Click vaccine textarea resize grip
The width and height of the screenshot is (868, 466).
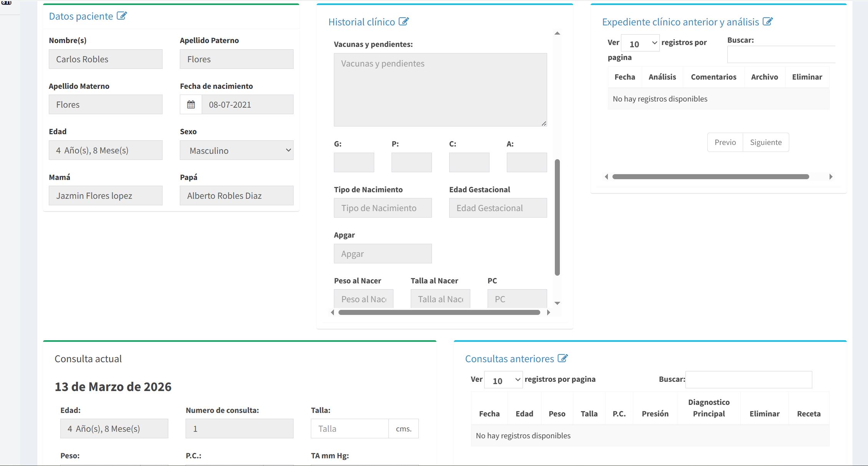544,123
